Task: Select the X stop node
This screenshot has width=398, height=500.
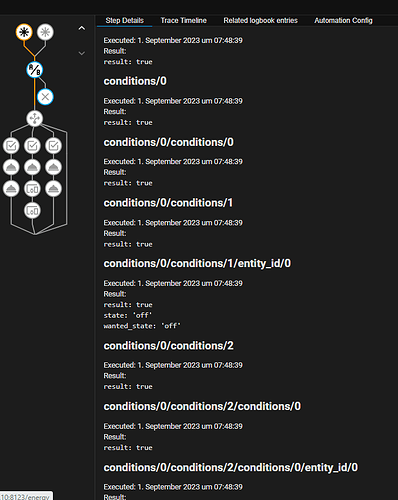Action: pos(45,97)
